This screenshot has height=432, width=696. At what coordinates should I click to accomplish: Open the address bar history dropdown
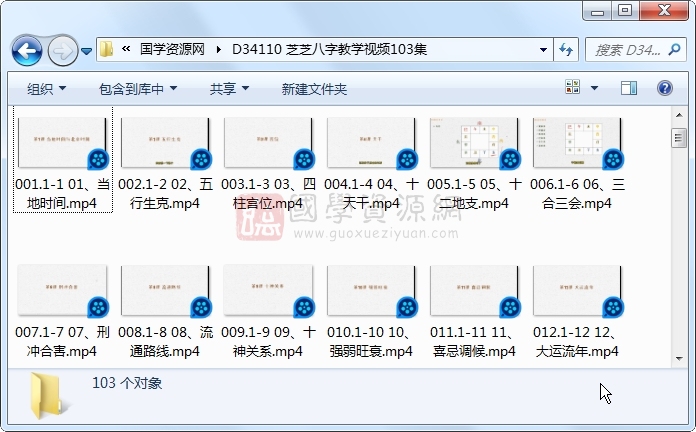tap(543, 50)
